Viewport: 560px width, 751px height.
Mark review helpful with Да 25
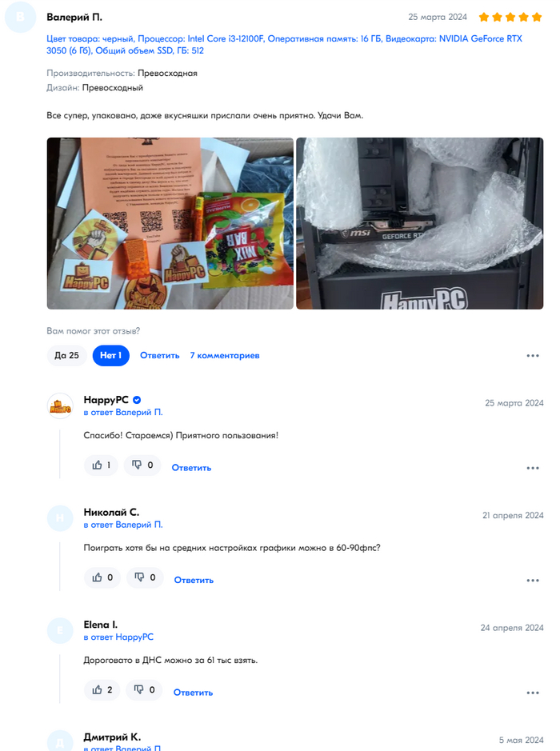click(x=66, y=355)
